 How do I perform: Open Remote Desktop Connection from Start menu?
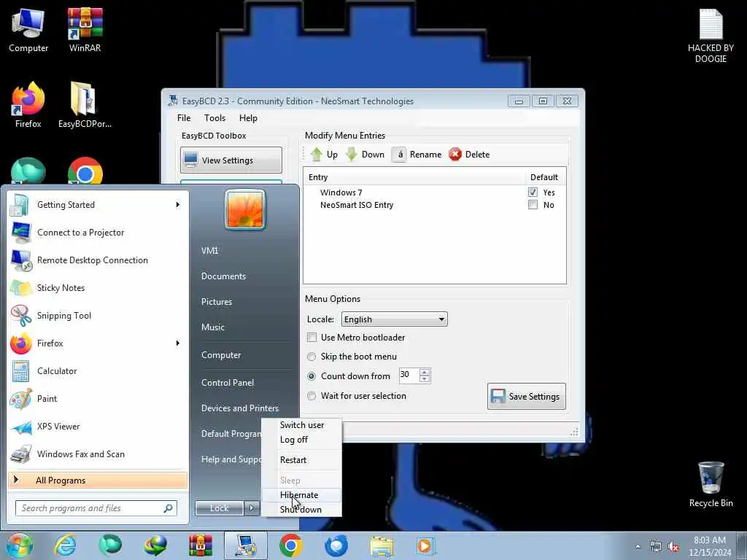[x=98, y=260]
